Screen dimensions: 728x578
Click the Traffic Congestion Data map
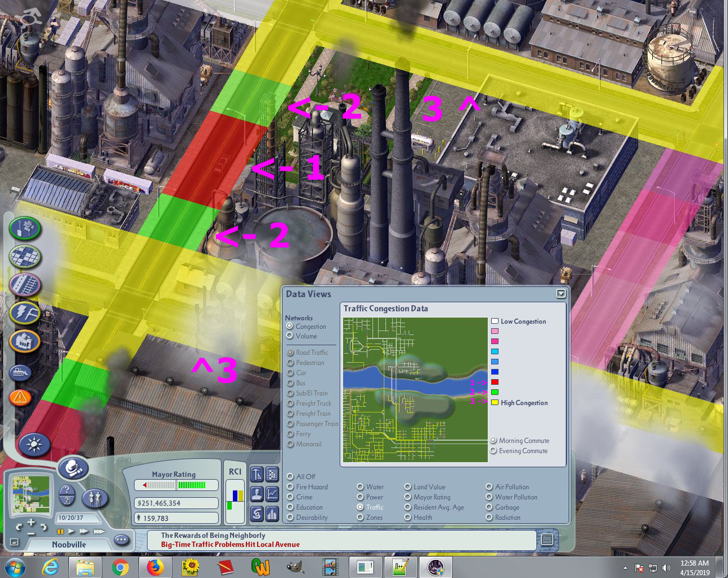click(415, 390)
